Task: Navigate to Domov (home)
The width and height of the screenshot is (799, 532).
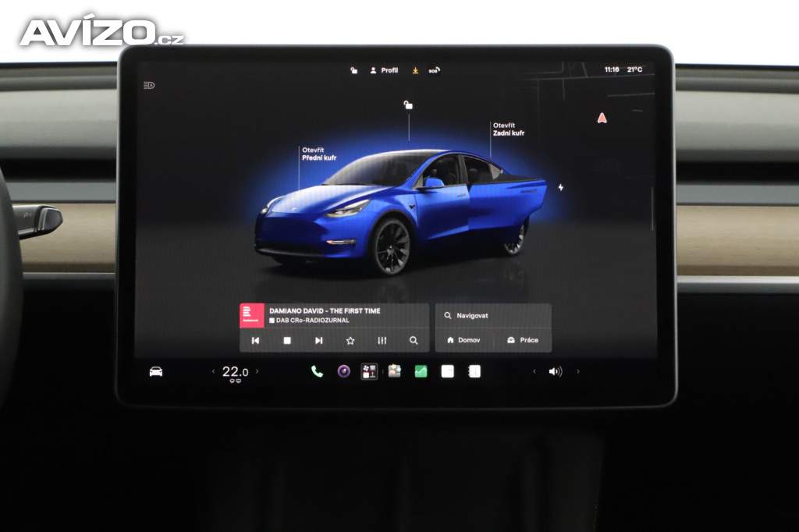Action: pyautogui.click(x=463, y=340)
